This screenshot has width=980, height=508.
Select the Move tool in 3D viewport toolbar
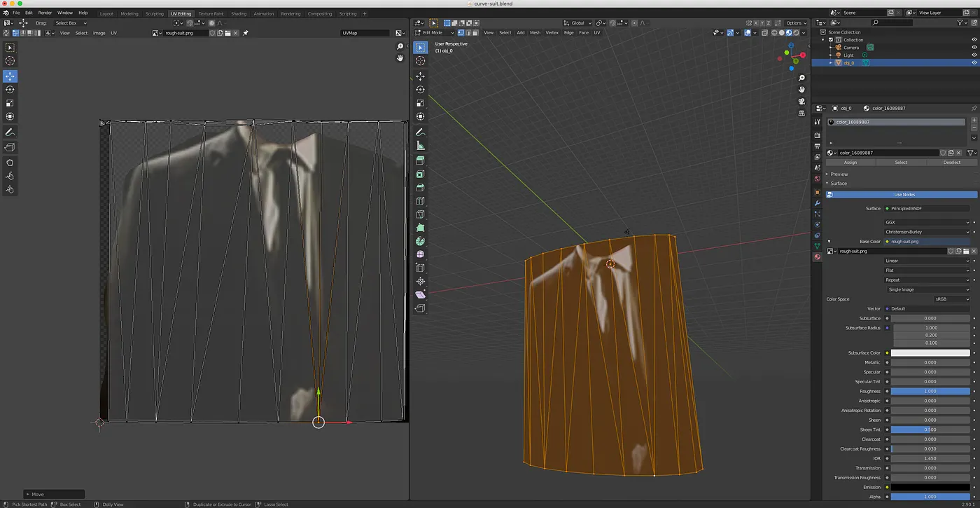click(420, 76)
